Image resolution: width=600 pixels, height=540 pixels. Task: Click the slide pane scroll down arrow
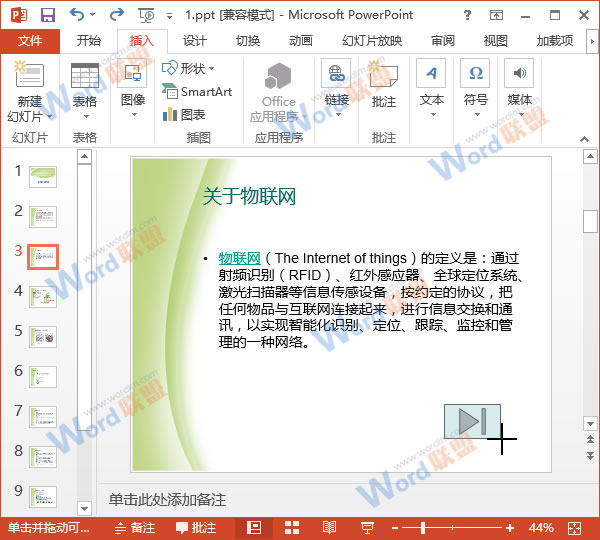tap(590, 423)
